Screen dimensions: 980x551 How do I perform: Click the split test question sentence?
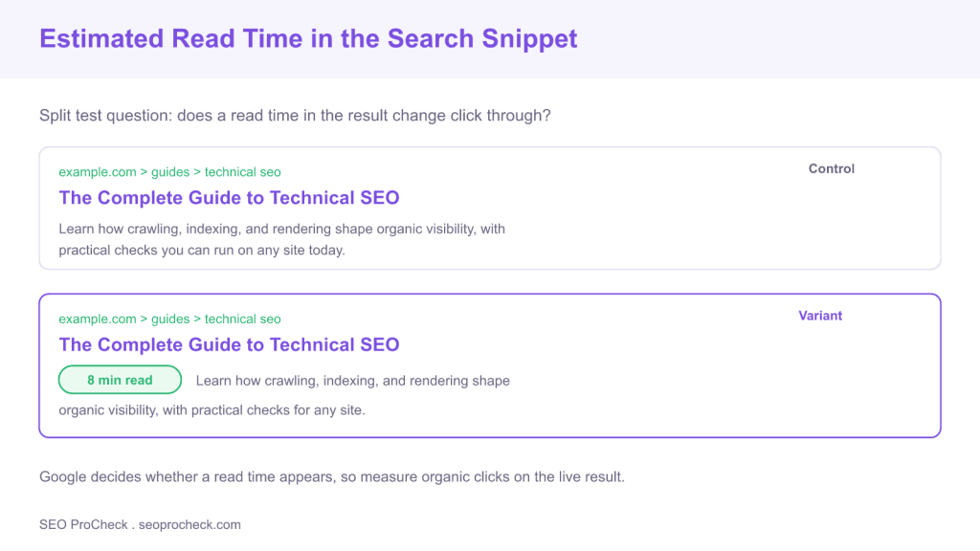click(x=295, y=116)
